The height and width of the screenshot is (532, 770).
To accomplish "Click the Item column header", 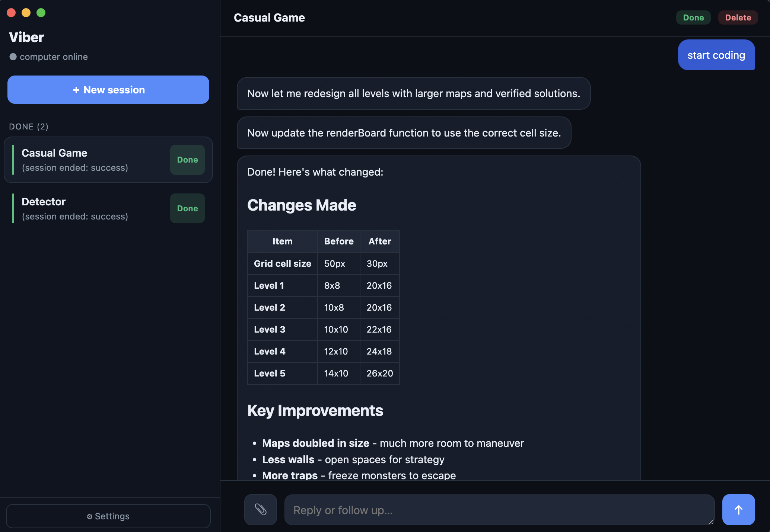I will 283,241.
